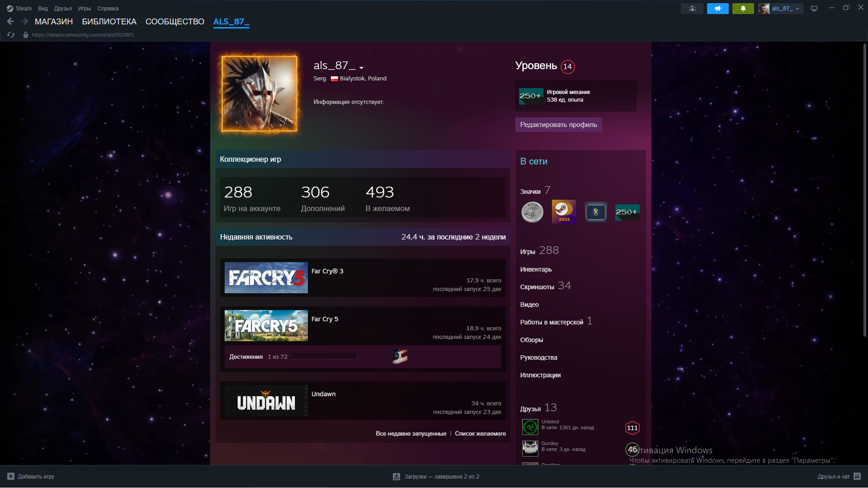Open Друзья 13 friends list link

pyautogui.click(x=538, y=408)
